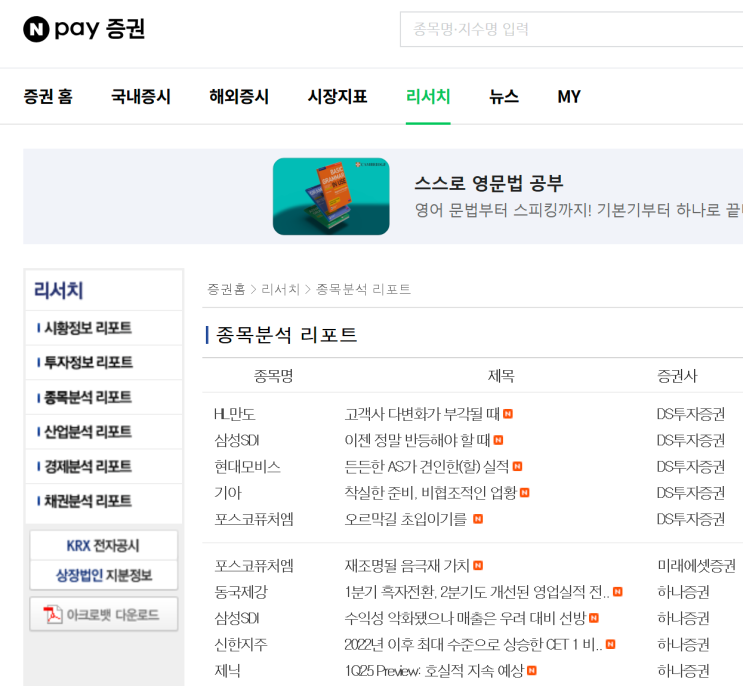This screenshot has width=743, height=686.
Task: Select the 리서치 tab
Action: 428,97
